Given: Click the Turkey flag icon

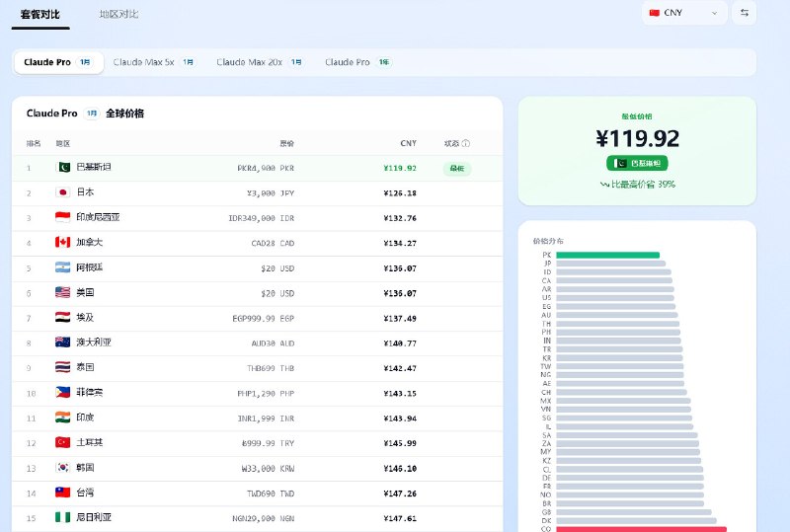Looking at the screenshot, I should tap(62, 442).
